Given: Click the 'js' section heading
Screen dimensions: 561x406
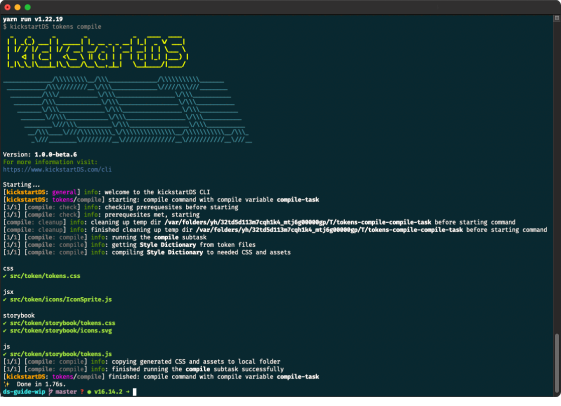Looking at the screenshot, I should pyautogui.click(x=6, y=347).
